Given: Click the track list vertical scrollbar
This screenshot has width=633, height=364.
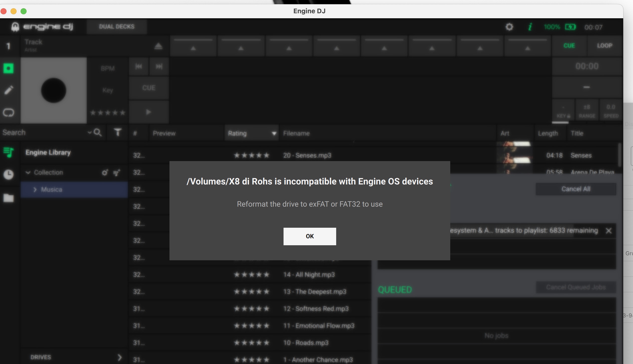Looking at the screenshot, I should (x=619, y=155).
